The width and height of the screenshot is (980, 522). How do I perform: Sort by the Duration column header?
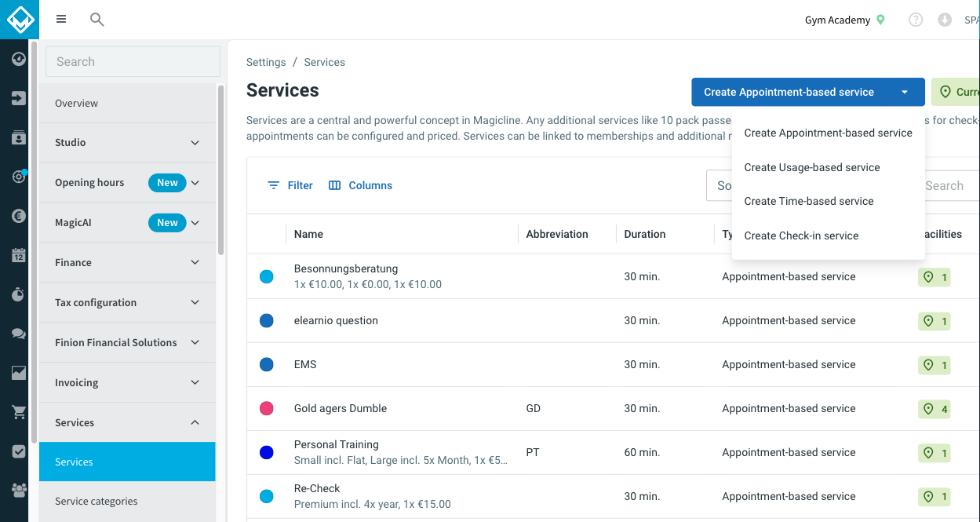click(645, 234)
